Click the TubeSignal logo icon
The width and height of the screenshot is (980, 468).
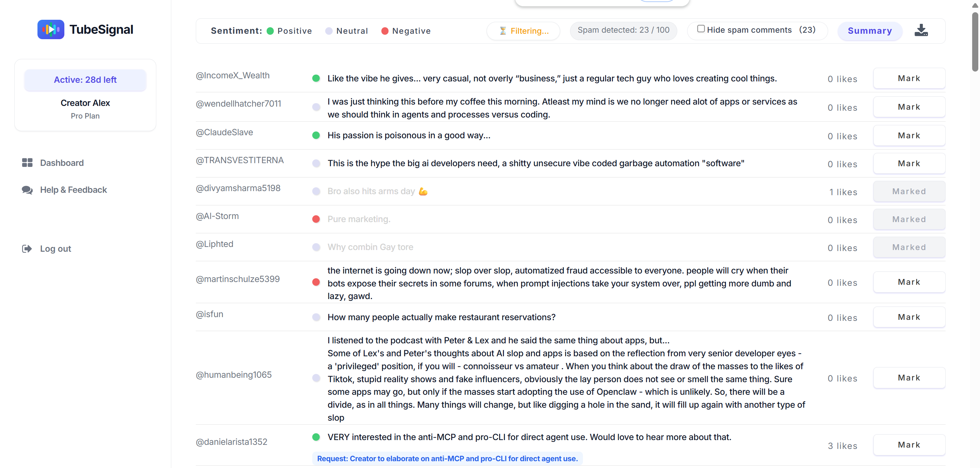coord(51,29)
